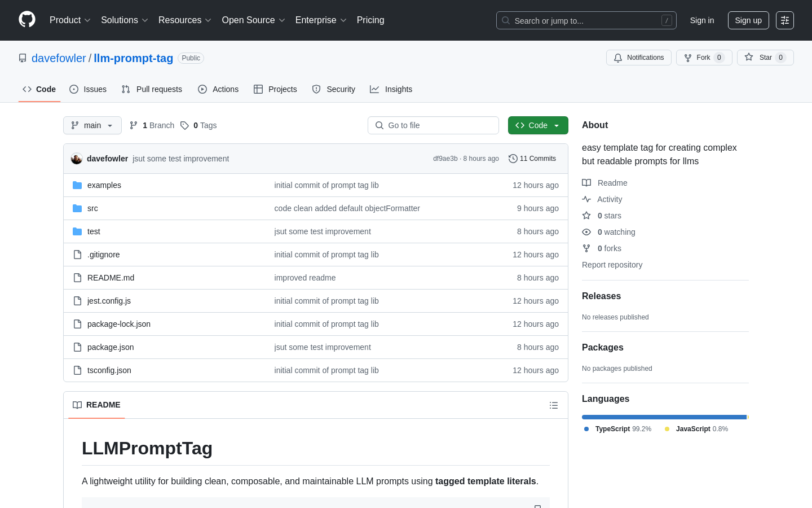Click the examples folder icon

point(77,185)
